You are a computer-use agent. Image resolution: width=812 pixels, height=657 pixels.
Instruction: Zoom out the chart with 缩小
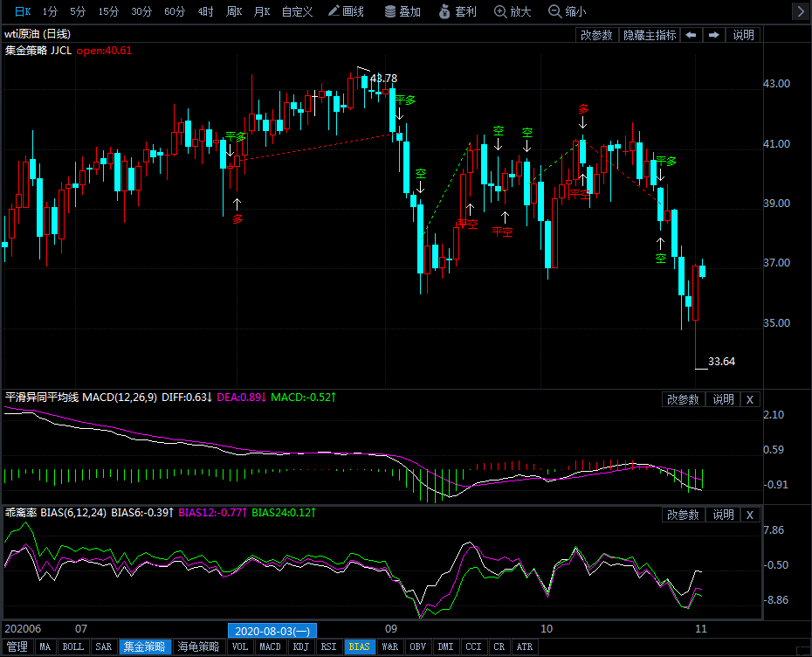(x=567, y=11)
